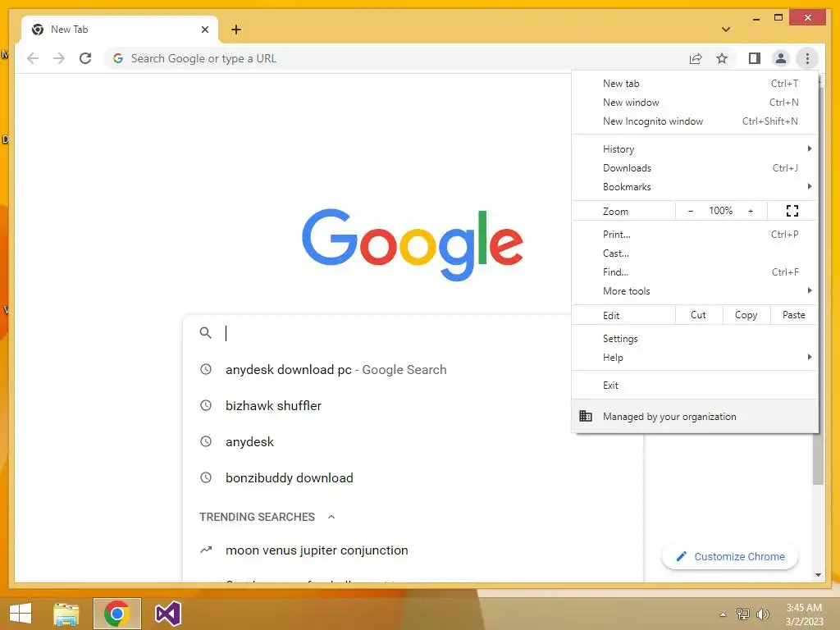Viewport: 840px width, 630px height.
Task: Click the page vertical scrollbar thumb
Action: coord(818,459)
